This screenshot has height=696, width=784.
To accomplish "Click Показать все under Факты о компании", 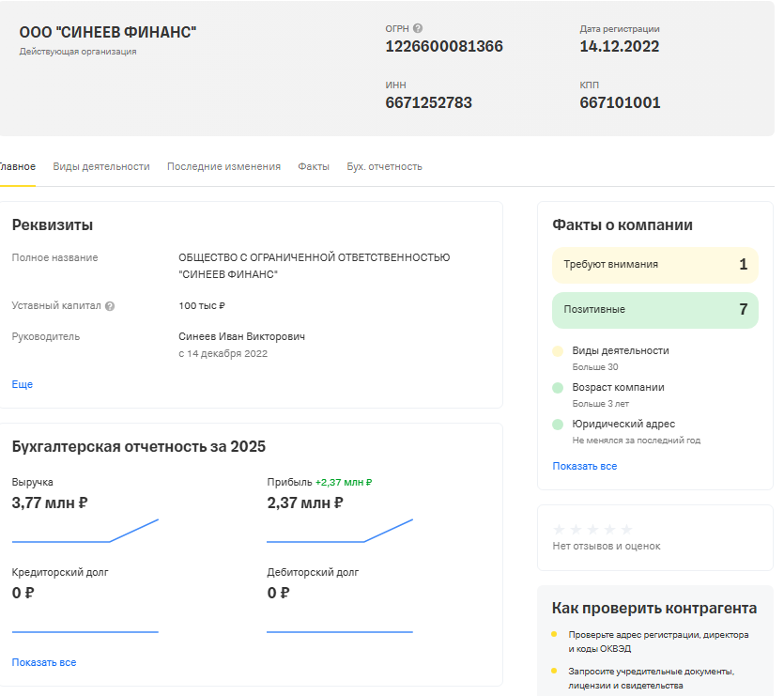I will tap(583, 465).
